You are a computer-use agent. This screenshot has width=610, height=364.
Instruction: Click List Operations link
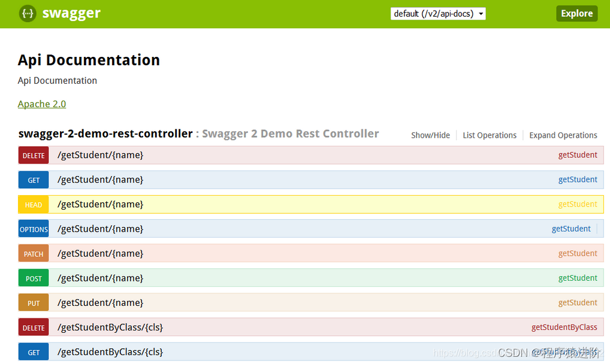490,135
